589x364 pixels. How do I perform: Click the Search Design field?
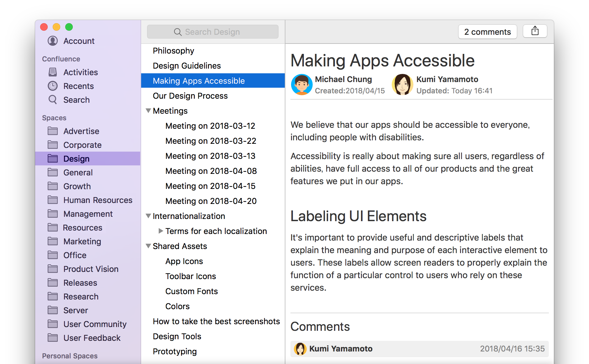(x=213, y=32)
